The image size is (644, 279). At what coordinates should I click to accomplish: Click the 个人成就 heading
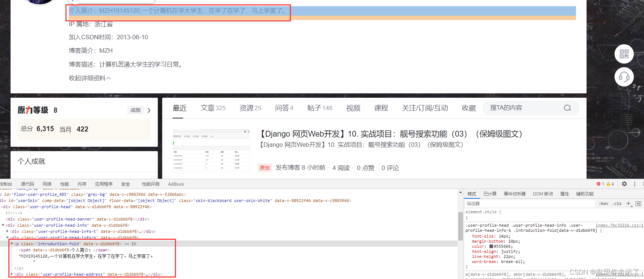(x=31, y=161)
